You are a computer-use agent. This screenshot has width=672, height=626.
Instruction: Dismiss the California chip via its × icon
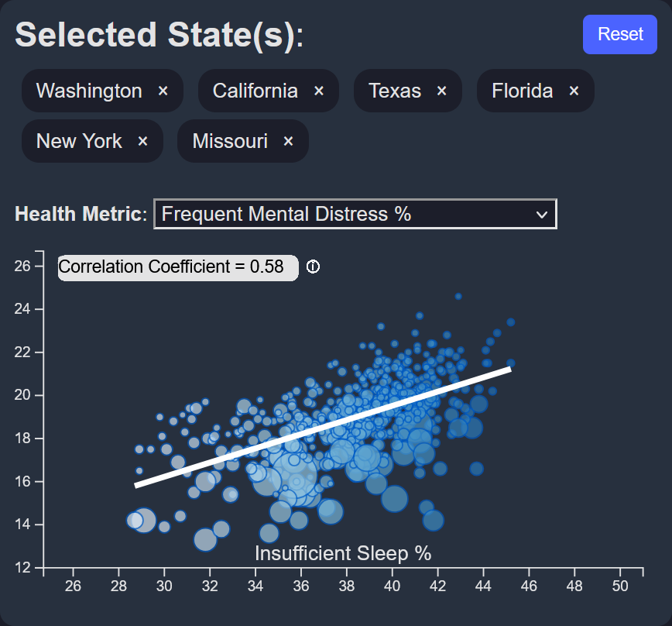(x=318, y=91)
